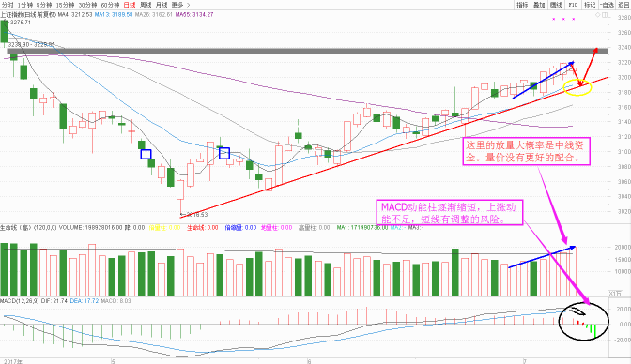Click the left blue square marker on candles
This screenshot has width=631, height=364.
pyautogui.click(x=146, y=154)
